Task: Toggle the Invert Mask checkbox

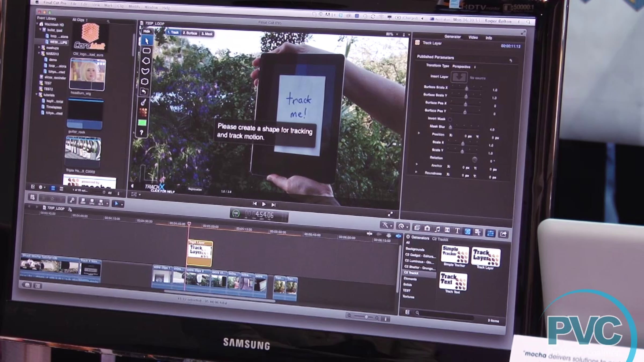Action: click(450, 119)
